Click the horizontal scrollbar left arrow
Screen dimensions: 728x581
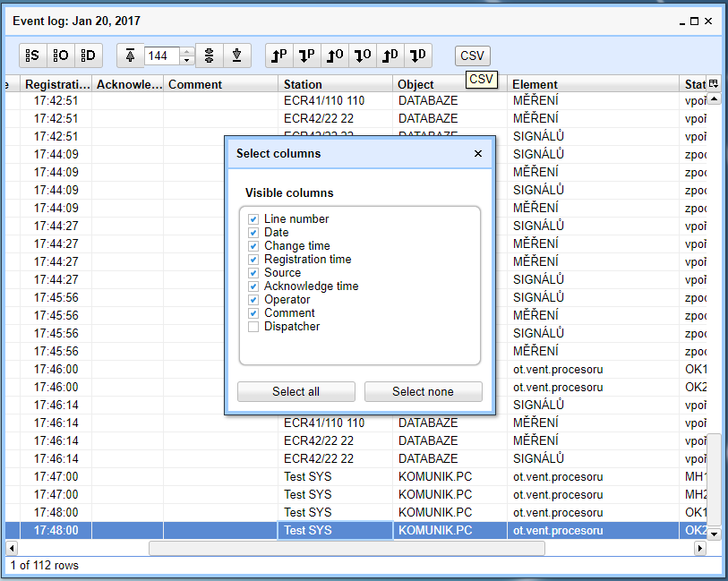point(12,549)
